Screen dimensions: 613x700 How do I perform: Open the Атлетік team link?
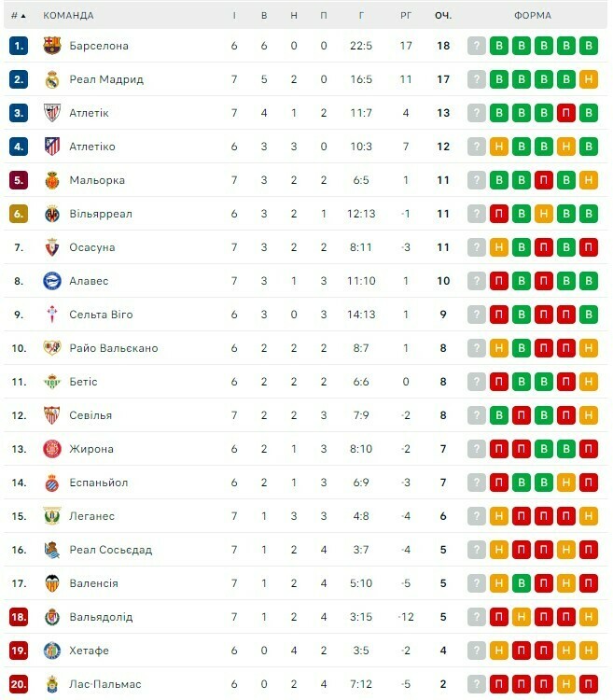pos(89,113)
